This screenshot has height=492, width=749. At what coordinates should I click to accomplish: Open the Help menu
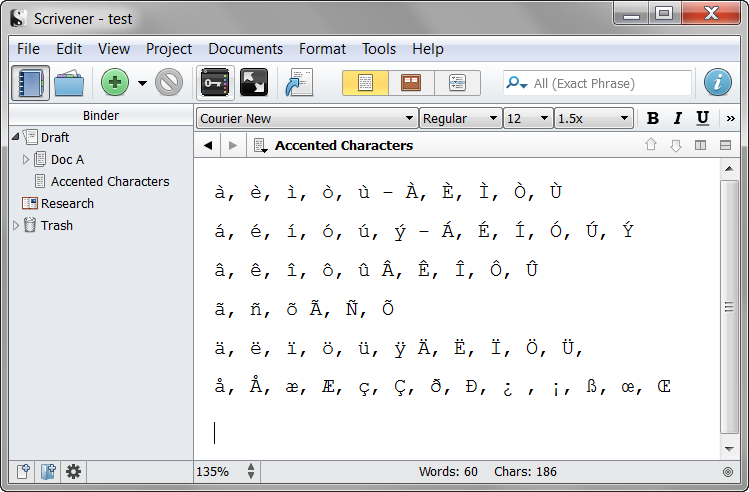[428, 49]
